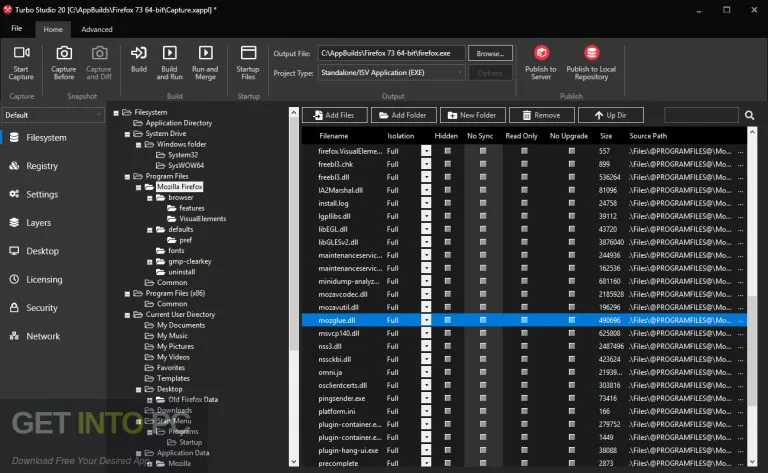The height and width of the screenshot is (473, 768).
Task: Sort by Filename column header
Action: click(x=334, y=136)
